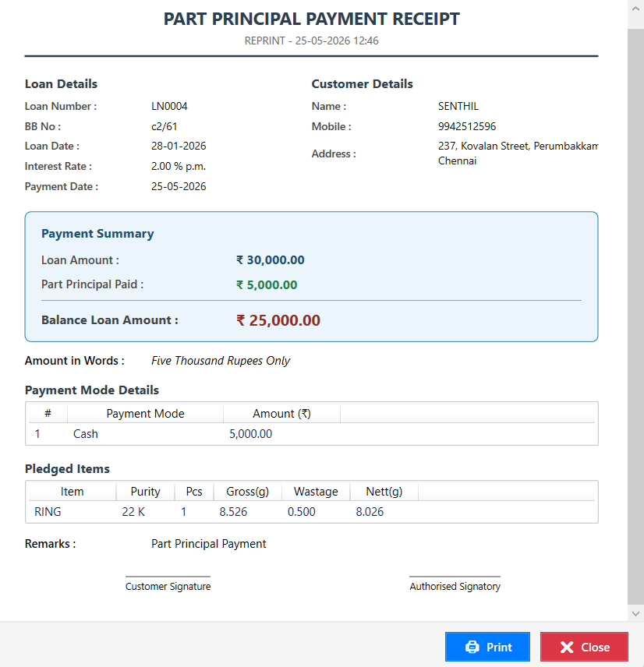Click mobile number 9942512596
644x667 pixels.
coord(467,126)
